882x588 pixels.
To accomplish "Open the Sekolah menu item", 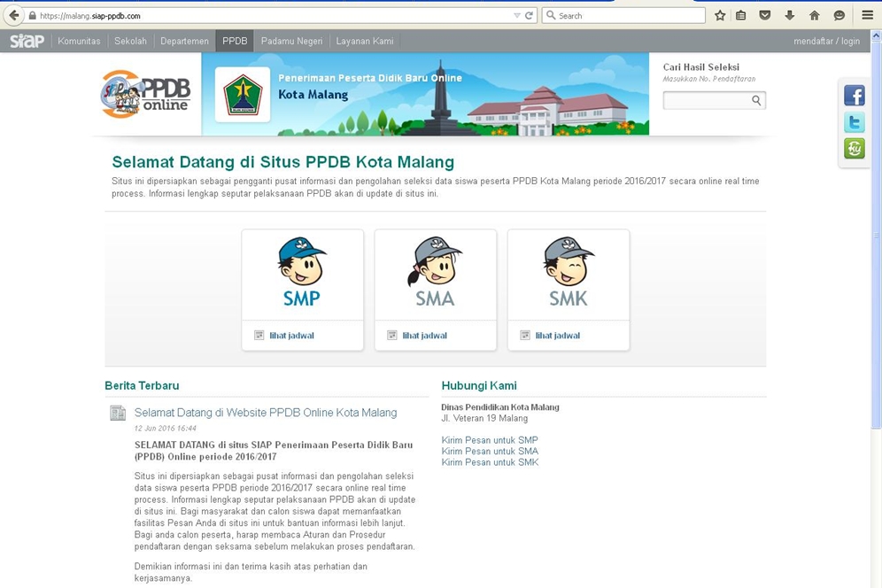I will [130, 41].
